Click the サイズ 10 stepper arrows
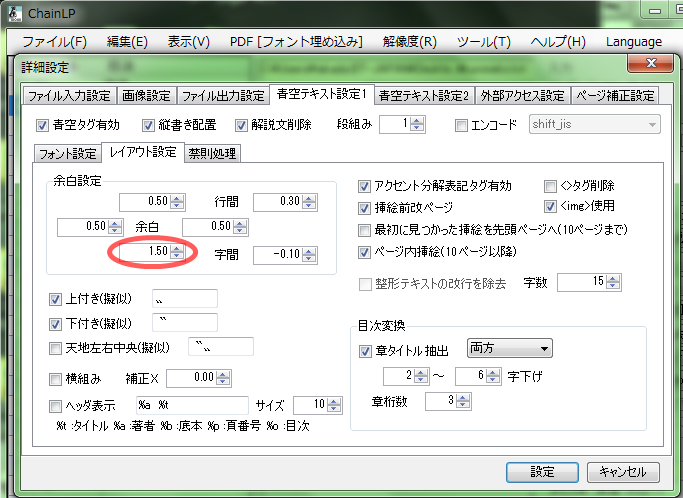This screenshot has width=683, height=498. [334, 405]
